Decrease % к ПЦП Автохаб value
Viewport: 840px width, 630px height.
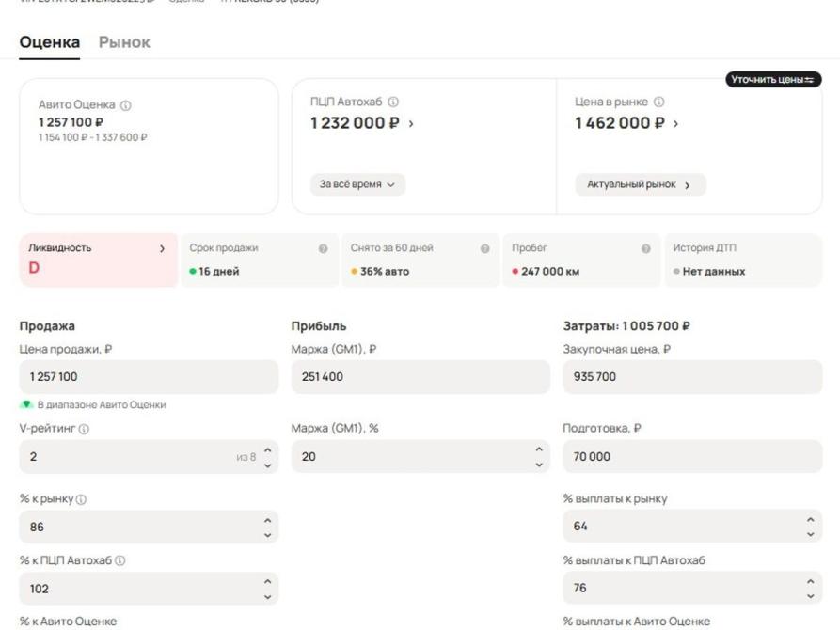pos(268,596)
